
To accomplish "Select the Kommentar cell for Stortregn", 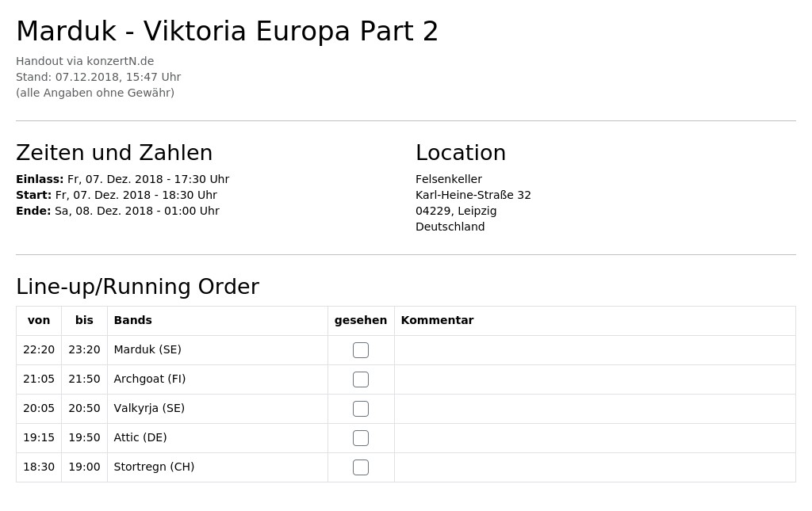I will click(x=595, y=467).
